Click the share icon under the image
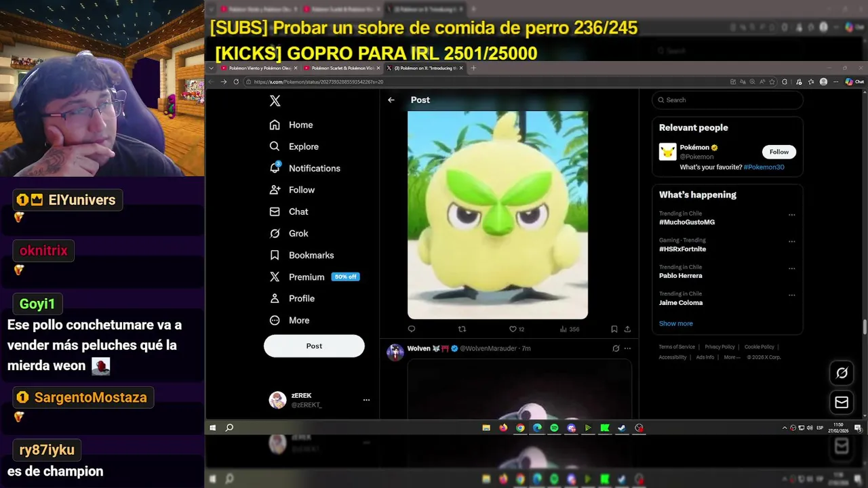Image resolution: width=868 pixels, height=488 pixels. click(627, 329)
